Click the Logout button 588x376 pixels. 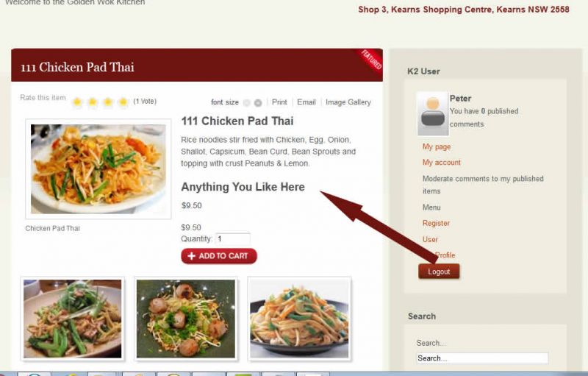(x=439, y=272)
